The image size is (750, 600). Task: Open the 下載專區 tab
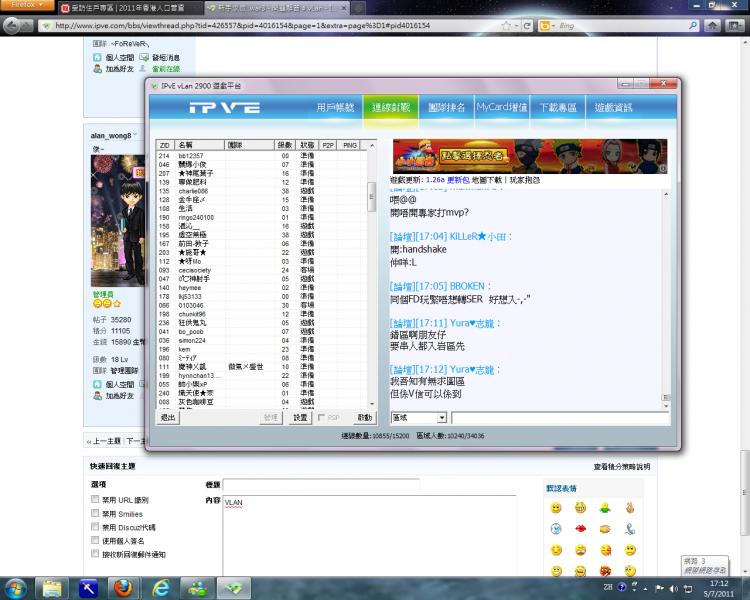(x=558, y=107)
